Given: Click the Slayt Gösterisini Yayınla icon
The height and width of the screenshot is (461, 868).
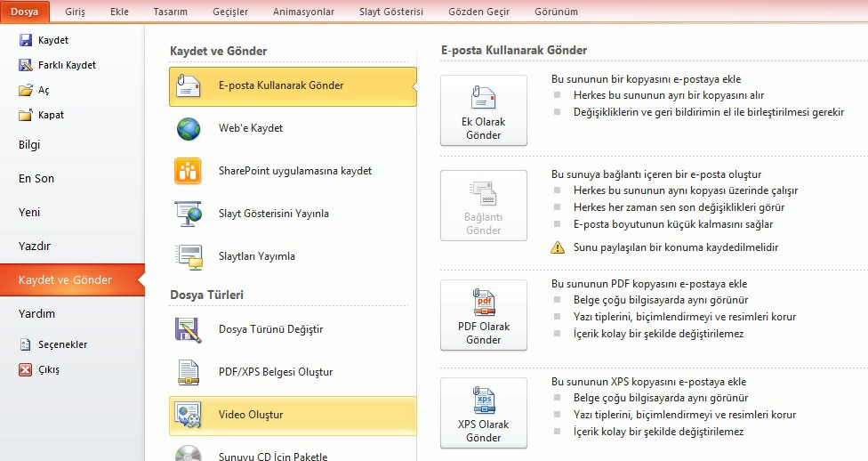Looking at the screenshot, I should pyautogui.click(x=189, y=214).
